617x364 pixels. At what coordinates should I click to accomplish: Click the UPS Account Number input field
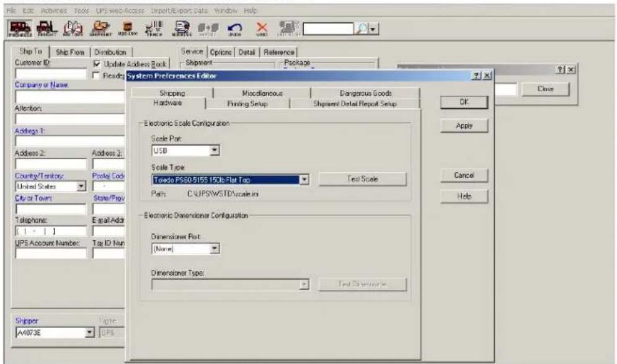click(51, 254)
